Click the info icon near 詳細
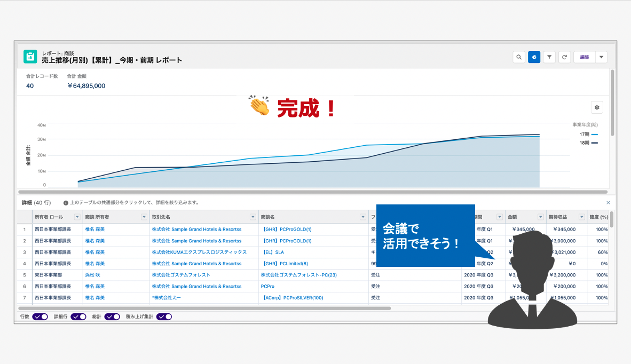Viewport: 631px width, 364px height. click(x=66, y=203)
